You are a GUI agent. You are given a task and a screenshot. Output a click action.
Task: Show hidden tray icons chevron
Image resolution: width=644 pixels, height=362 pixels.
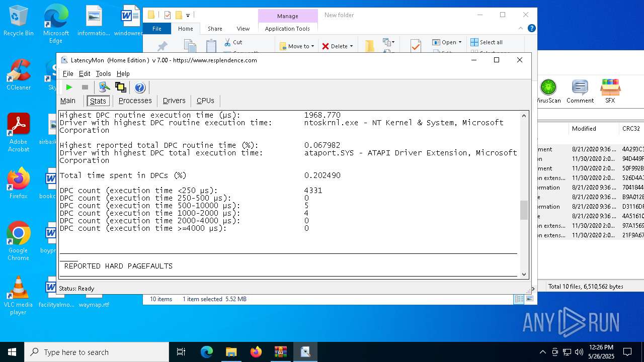542,352
